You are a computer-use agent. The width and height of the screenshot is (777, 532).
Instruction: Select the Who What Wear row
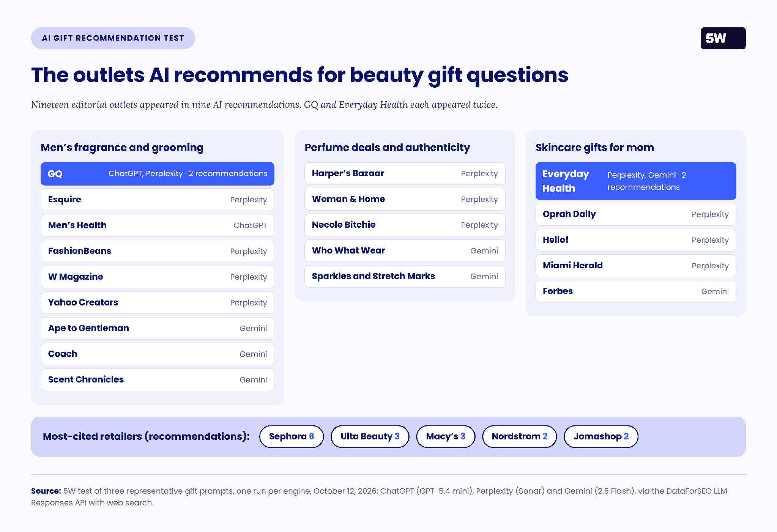[x=405, y=251]
